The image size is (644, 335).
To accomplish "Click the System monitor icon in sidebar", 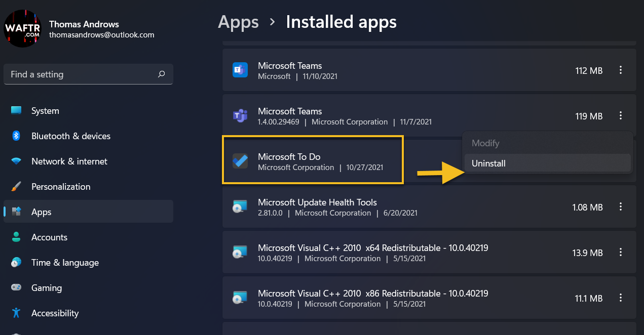I will [x=16, y=111].
